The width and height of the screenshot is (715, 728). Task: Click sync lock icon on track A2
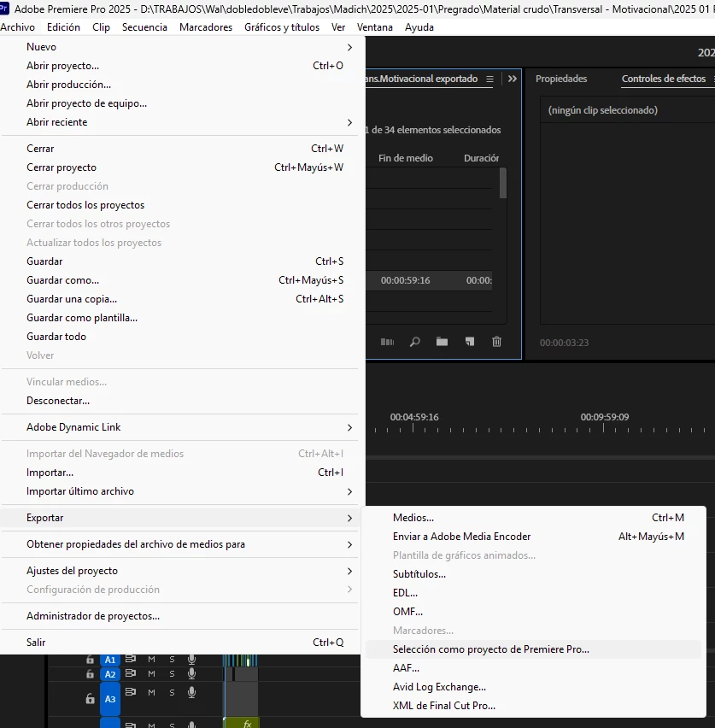coord(131,673)
